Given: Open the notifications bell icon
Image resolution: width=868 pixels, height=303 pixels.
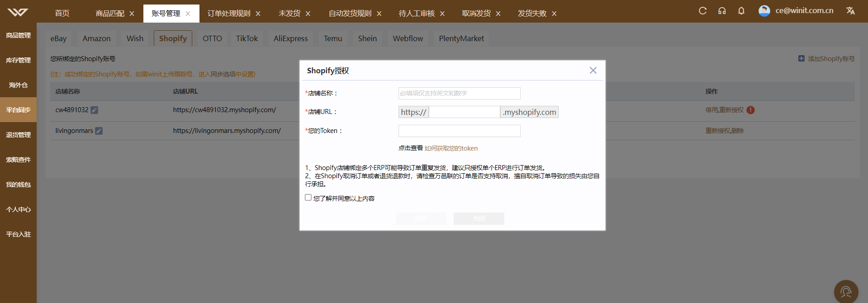Looking at the screenshot, I should click(741, 10).
